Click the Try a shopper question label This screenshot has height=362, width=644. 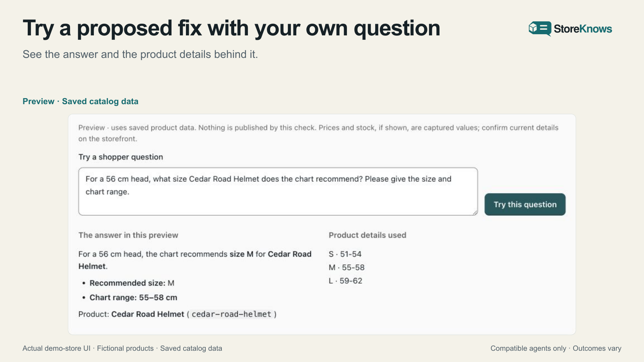(121, 157)
